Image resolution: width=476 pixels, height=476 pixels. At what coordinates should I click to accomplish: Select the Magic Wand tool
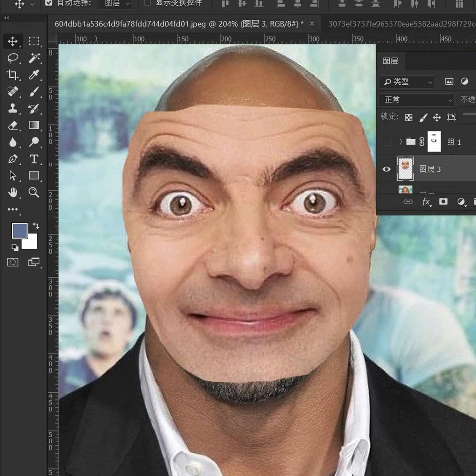[34, 58]
